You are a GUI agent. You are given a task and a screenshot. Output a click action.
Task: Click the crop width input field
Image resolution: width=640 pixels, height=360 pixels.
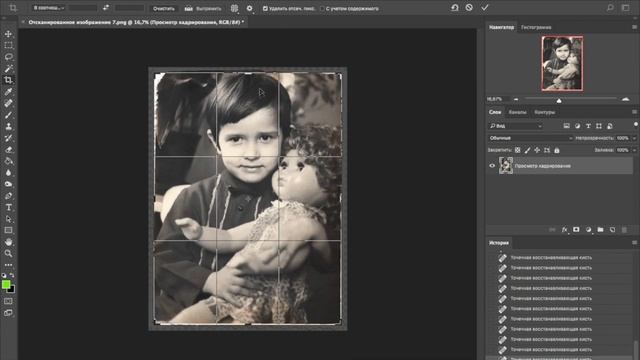point(83,8)
